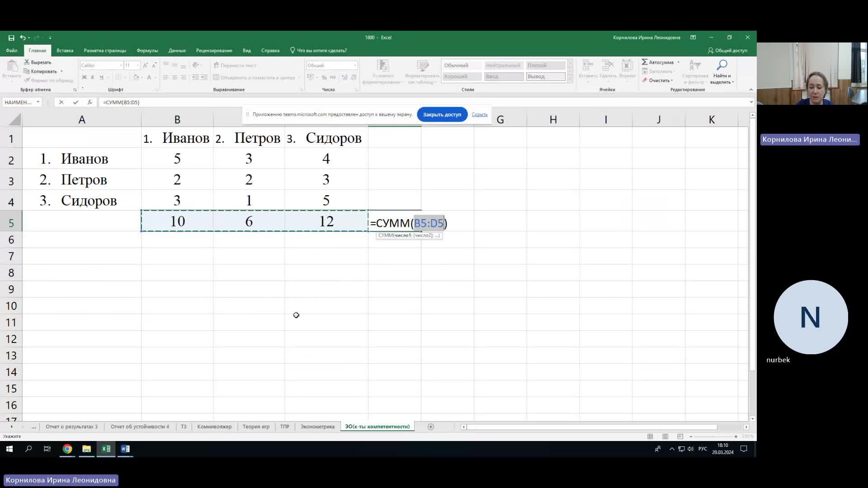Open the Файл menu
868x488 pixels.
click(12, 50)
